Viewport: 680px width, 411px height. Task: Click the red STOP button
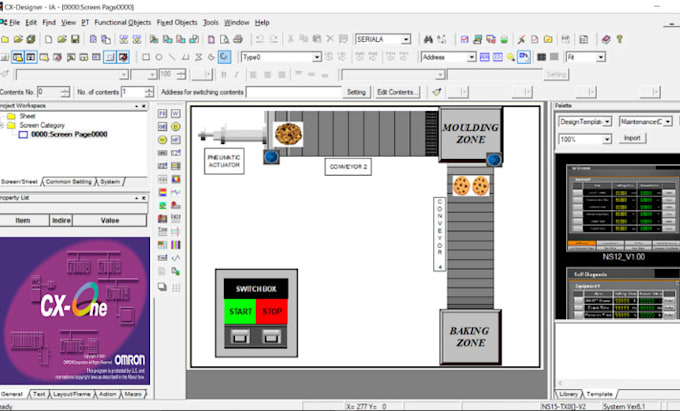pyautogui.click(x=272, y=311)
